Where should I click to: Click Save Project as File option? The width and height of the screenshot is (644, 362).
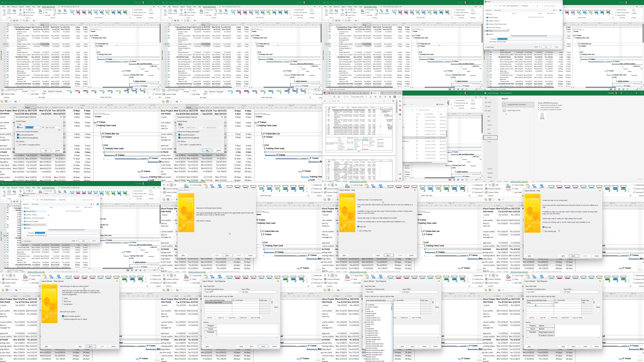511,110
